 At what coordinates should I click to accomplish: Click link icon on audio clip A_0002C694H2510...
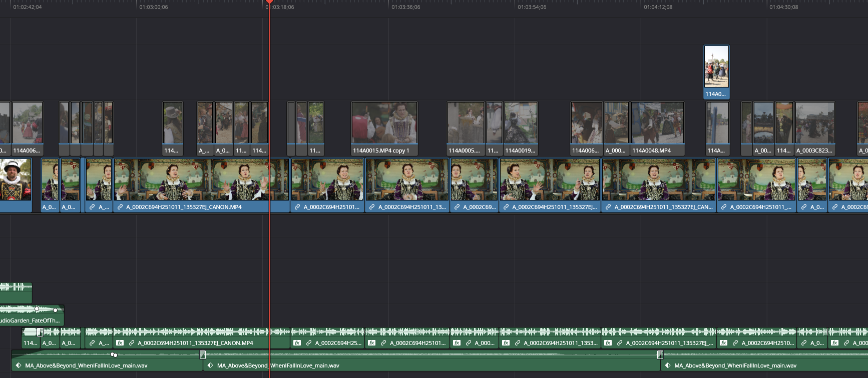735,343
